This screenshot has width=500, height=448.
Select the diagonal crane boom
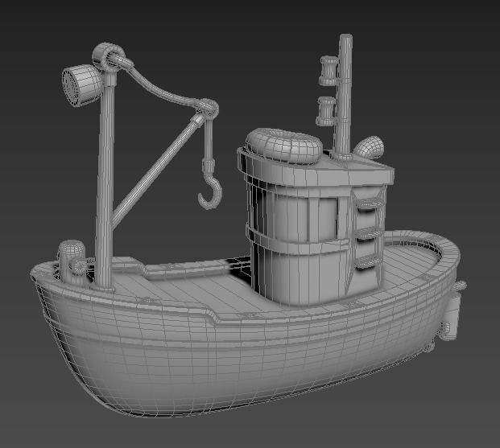[x=156, y=170]
